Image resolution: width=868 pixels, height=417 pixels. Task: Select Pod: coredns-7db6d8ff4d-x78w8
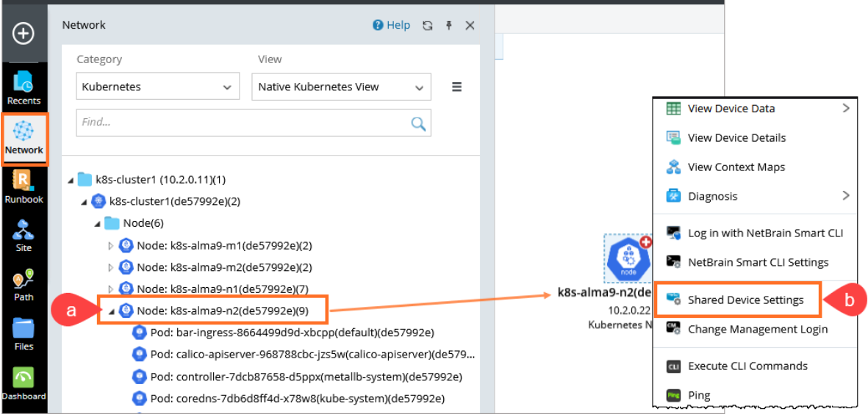click(x=288, y=398)
